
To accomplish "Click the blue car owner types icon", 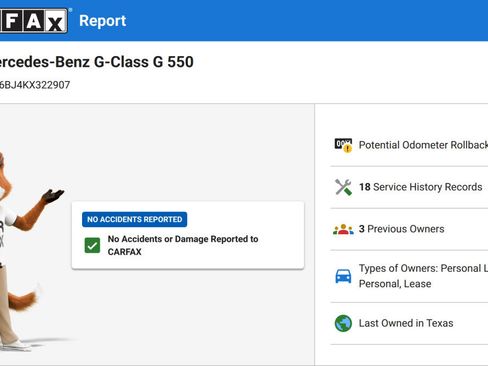I will [x=343, y=276].
